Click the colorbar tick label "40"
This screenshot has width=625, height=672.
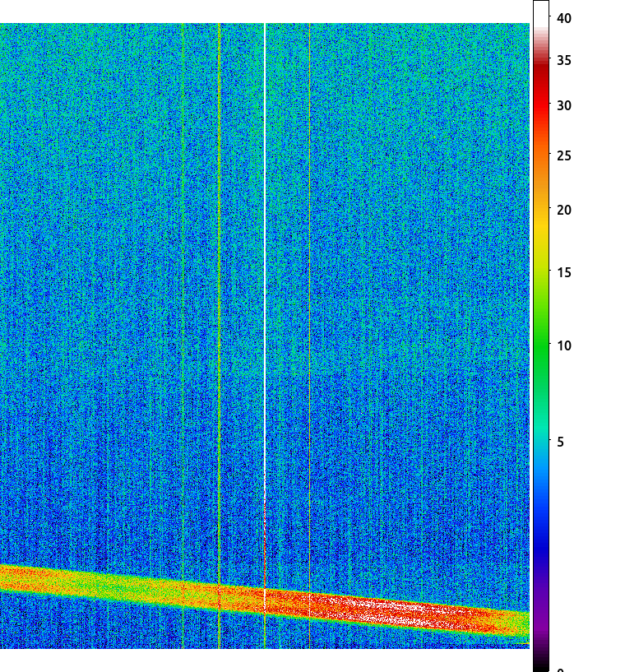click(564, 18)
